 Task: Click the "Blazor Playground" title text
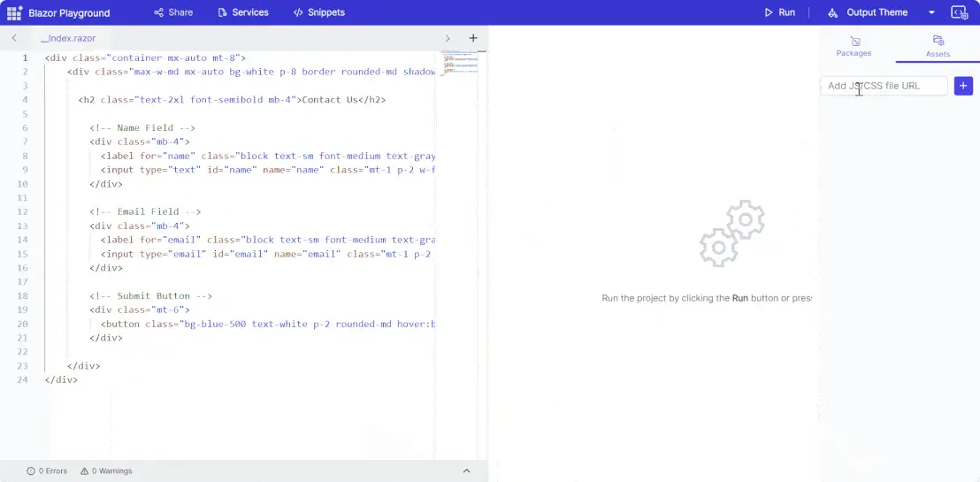coord(69,13)
